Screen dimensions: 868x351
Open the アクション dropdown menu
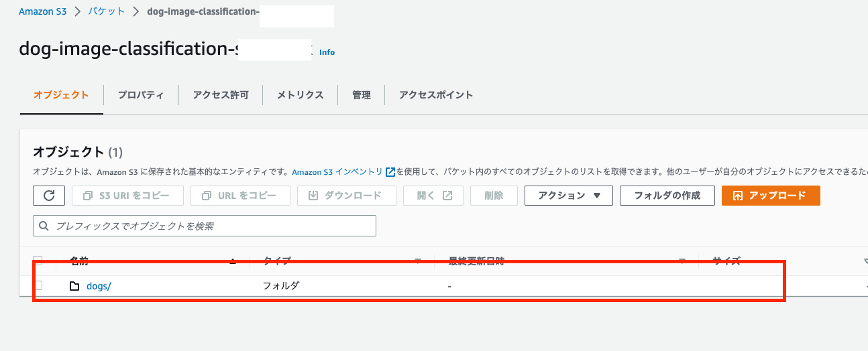[569, 196]
